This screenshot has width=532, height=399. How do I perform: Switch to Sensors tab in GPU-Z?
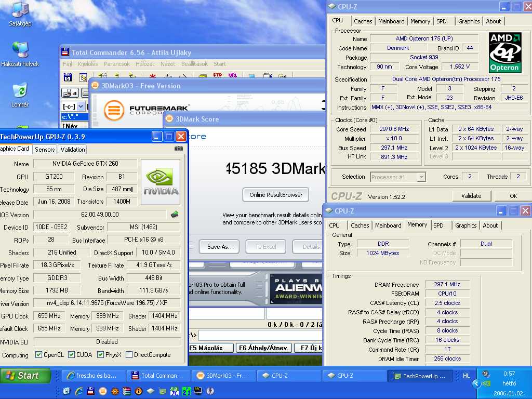45,149
